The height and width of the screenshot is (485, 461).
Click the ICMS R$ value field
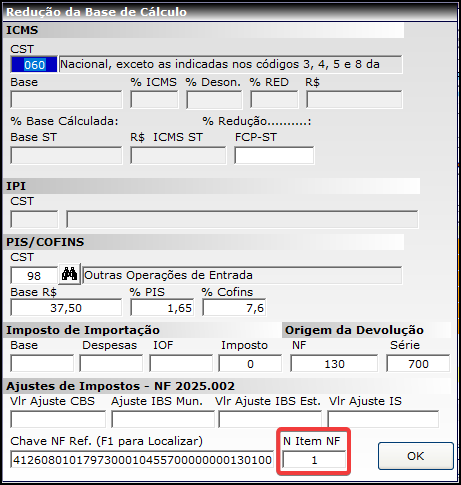(x=354, y=100)
